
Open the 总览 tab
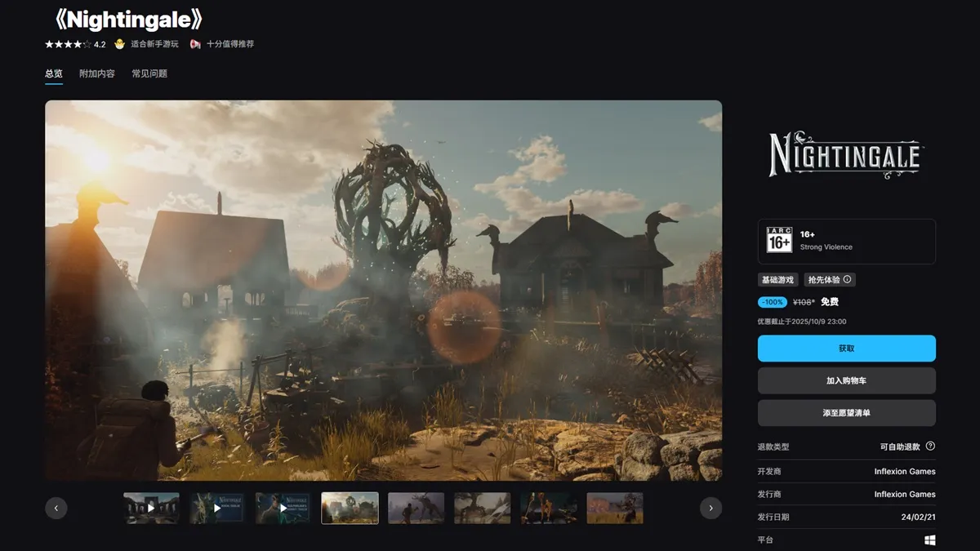pyautogui.click(x=54, y=73)
